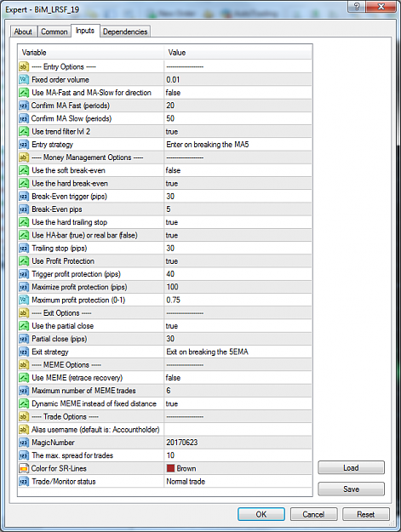Viewport: 401px width, 532px height.
Task: Click the integer icon beside Trailing stop (pips)
Action: (24, 248)
